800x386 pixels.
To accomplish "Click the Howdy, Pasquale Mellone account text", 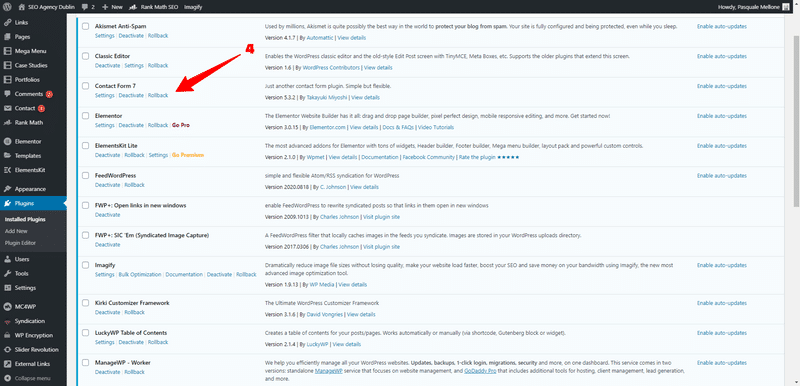I will pos(748,7).
